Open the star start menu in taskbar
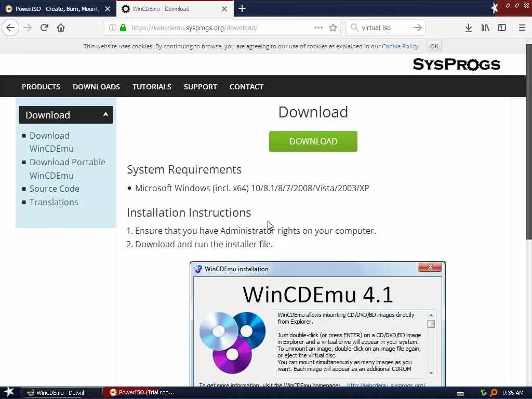This screenshot has height=399, width=532. point(9,392)
